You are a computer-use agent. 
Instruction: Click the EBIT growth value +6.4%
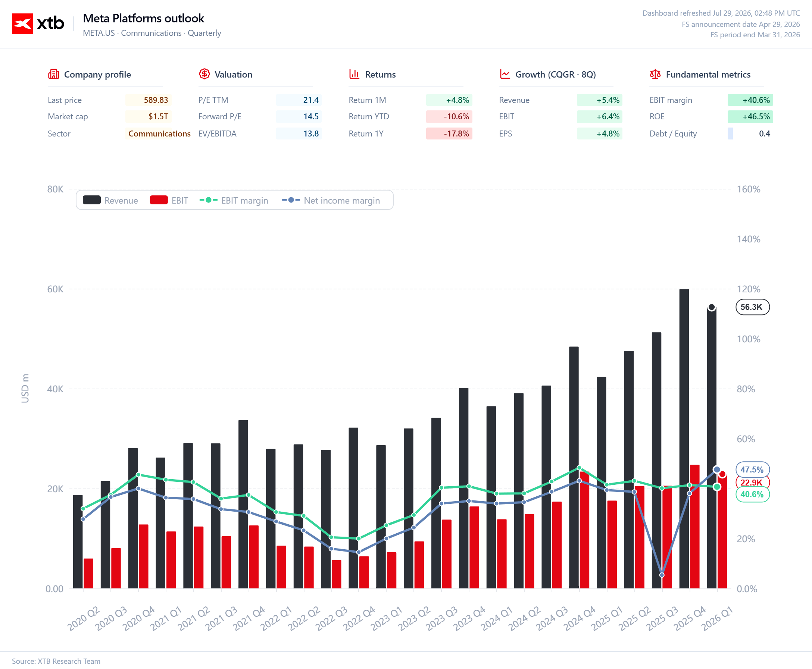pos(608,116)
